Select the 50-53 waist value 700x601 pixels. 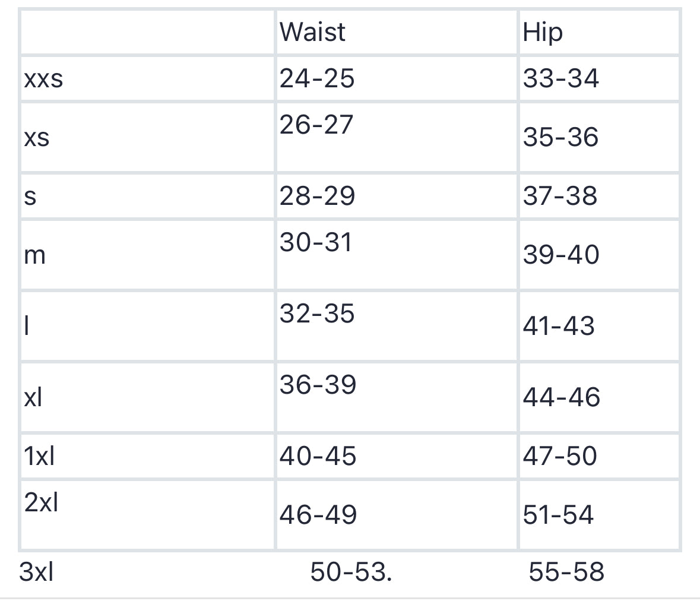click(350, 572)
